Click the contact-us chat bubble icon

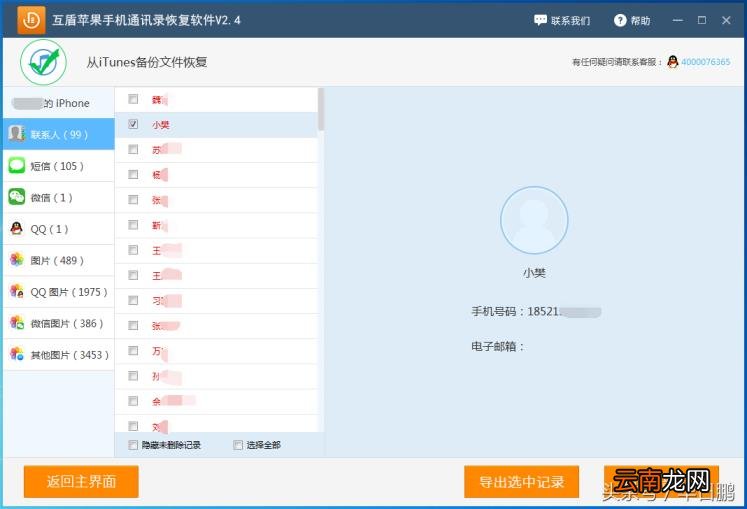pyautogui.click(x=540, y=20)
